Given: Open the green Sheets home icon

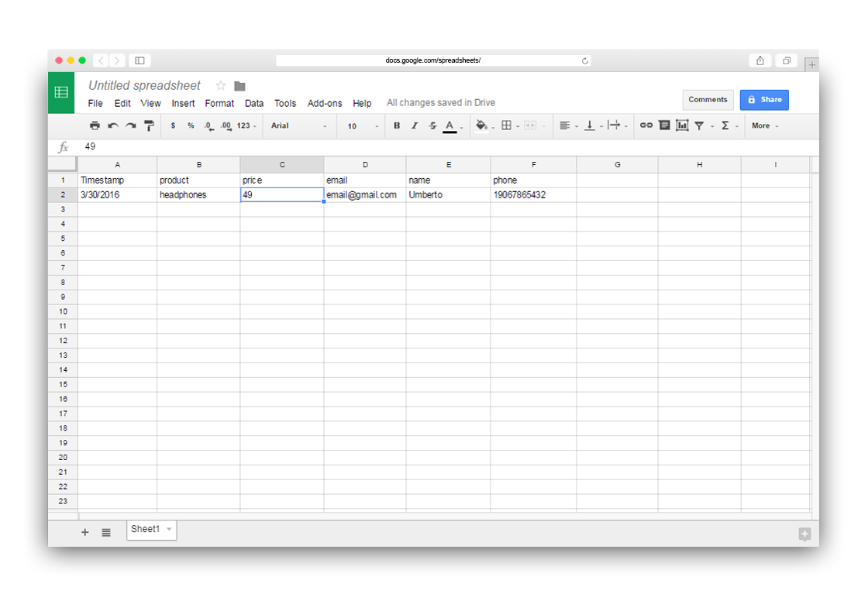Looking at the screenshot, I should (61, 92).
